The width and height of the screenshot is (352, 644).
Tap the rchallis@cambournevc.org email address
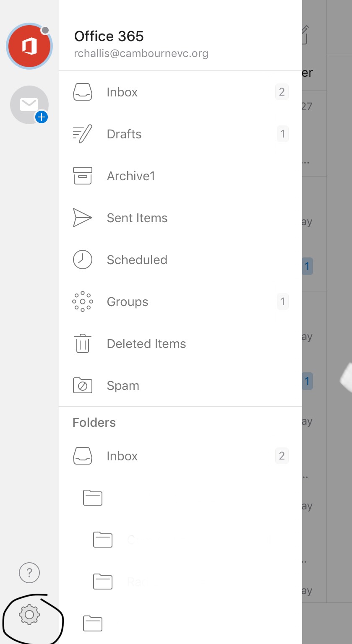click(x=141, y=54)
